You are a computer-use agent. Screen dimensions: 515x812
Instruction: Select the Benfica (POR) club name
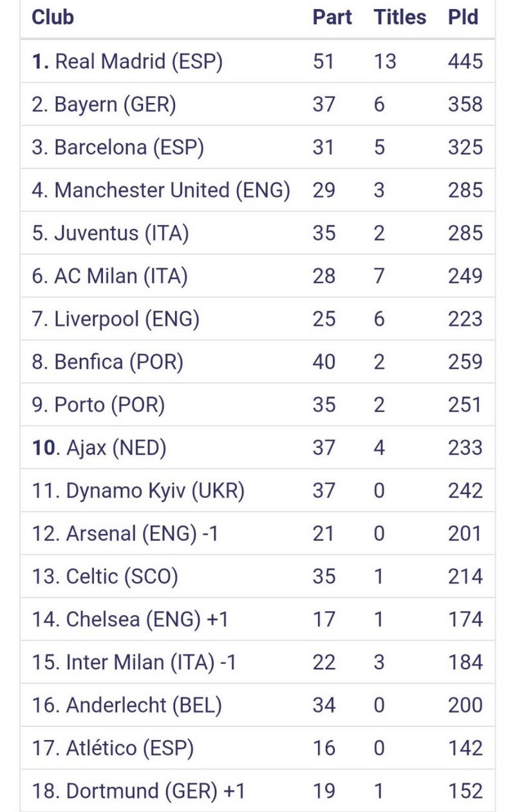pyautogui.click(x=119, y=362)
